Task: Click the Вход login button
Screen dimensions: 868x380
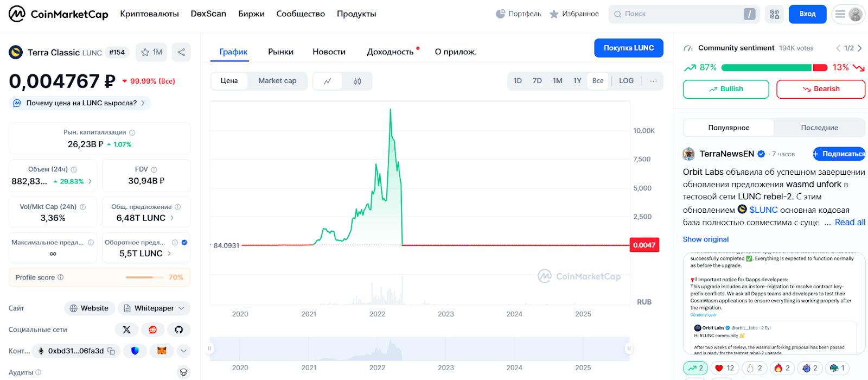Action: (807, 14)
